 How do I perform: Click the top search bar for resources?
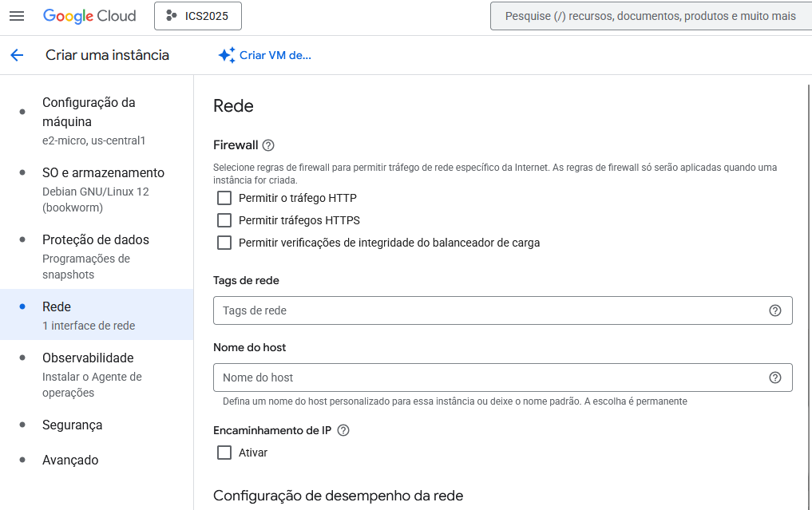(650, 16)
